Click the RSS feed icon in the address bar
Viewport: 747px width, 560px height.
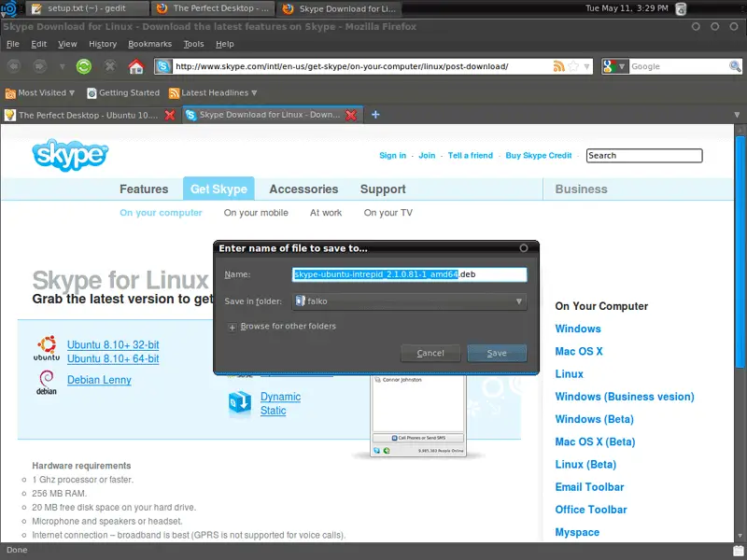point(558,66)
